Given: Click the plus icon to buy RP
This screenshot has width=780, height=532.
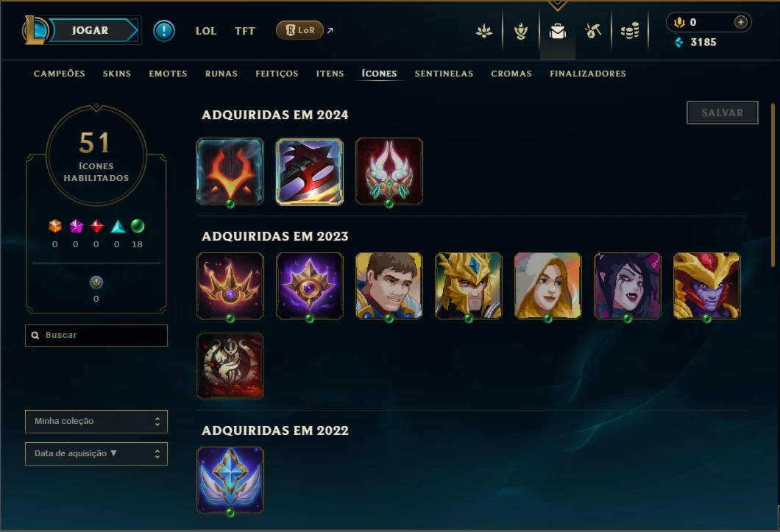Looking at the screenshot, I should [741, 22].
